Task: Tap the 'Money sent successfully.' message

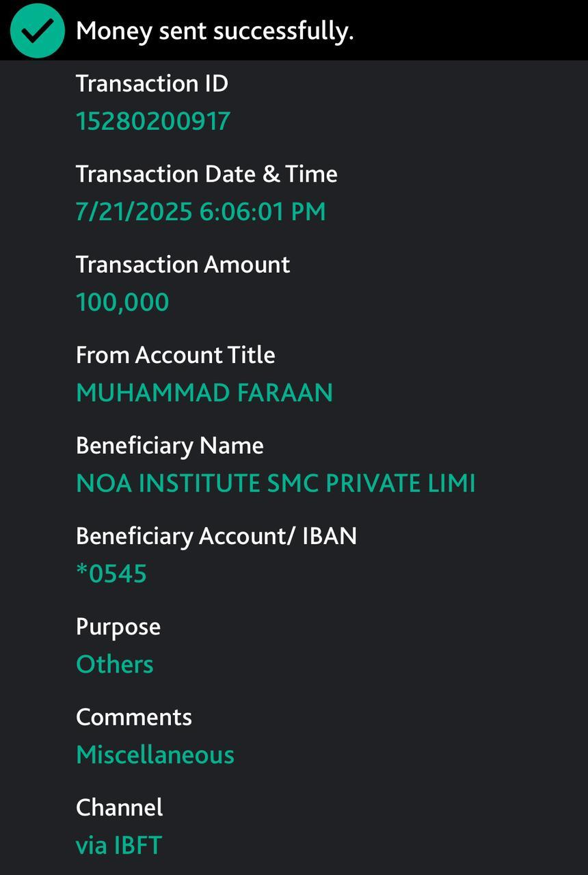Action: [x=215, y=31]
